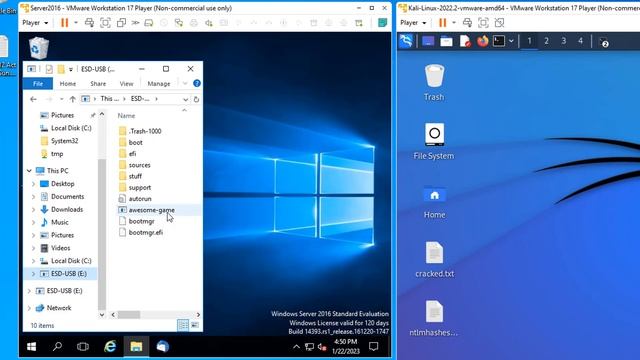Enter full screen mode in Server2016 VMware toolbar
Viewport: 640px width, 360px height.
coord(105,23)
